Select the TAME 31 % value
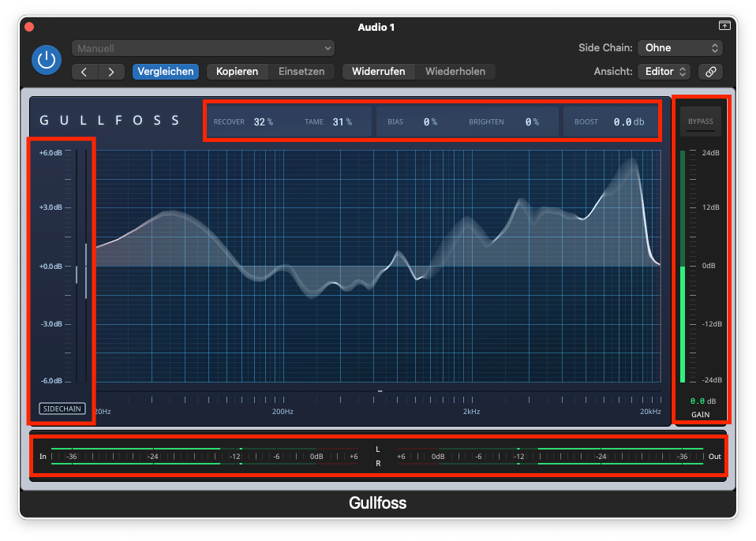Viewport: 756px width, 541px height. click(342, 122)
